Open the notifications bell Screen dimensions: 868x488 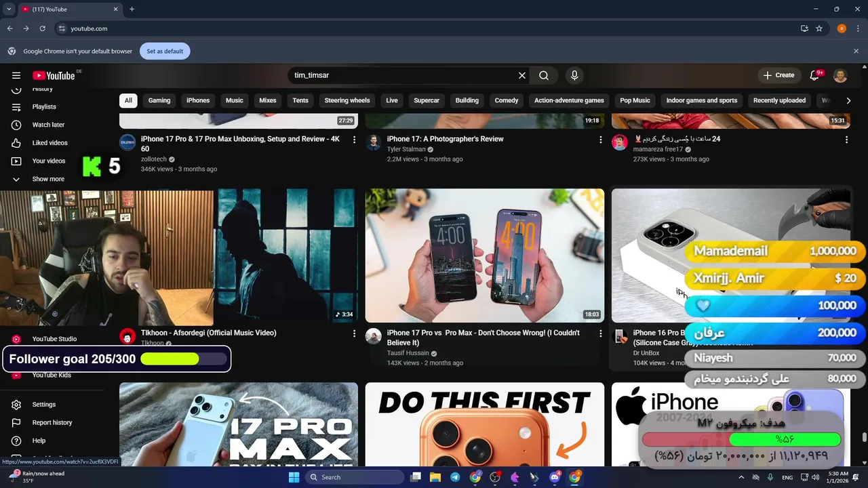(x=816, y=75)
